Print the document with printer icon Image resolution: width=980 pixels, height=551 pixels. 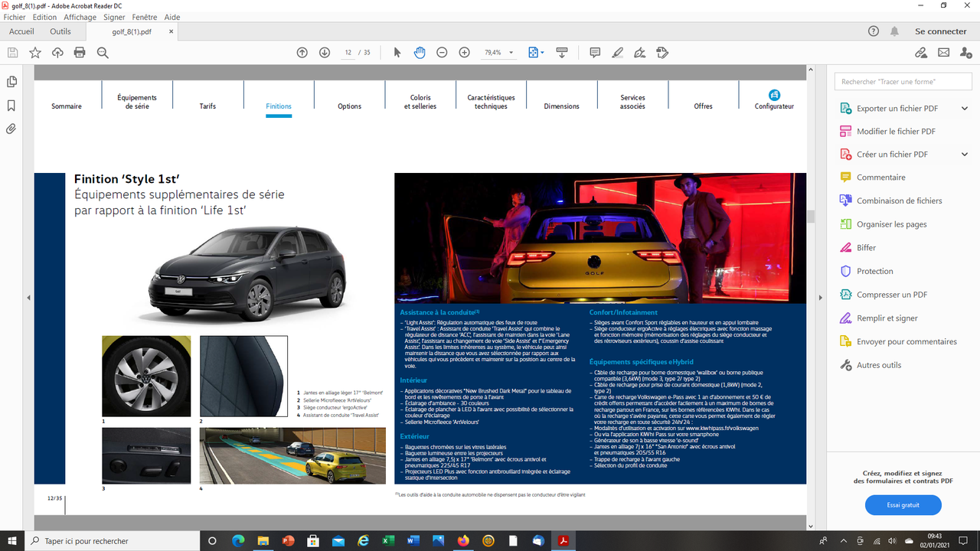tap(80, 53)
